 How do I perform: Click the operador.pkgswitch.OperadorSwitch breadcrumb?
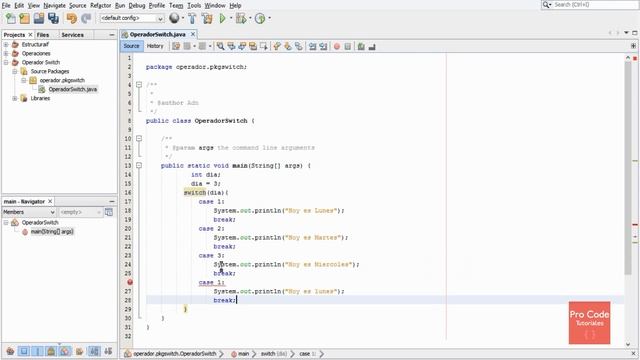click(175, 354)
